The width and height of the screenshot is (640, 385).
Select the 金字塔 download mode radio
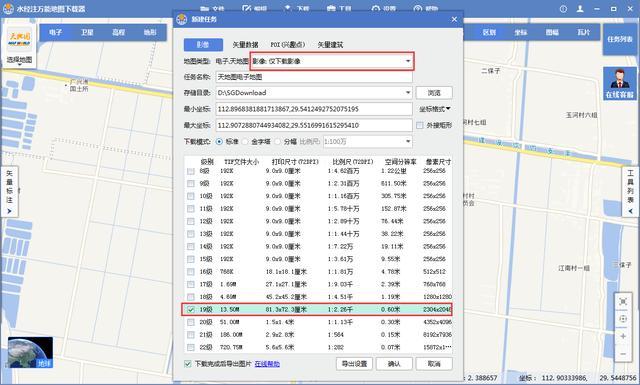click(245, 142)
